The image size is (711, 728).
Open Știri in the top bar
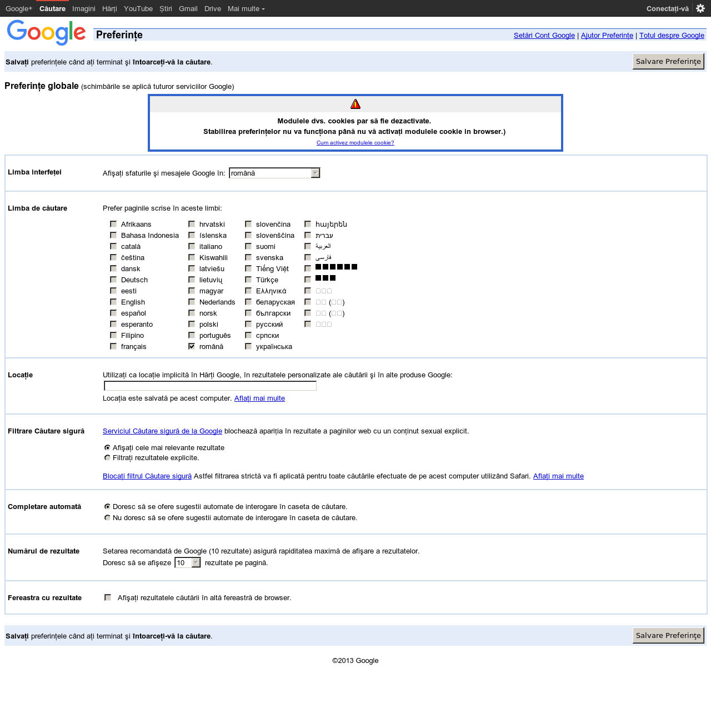point(166,8)
